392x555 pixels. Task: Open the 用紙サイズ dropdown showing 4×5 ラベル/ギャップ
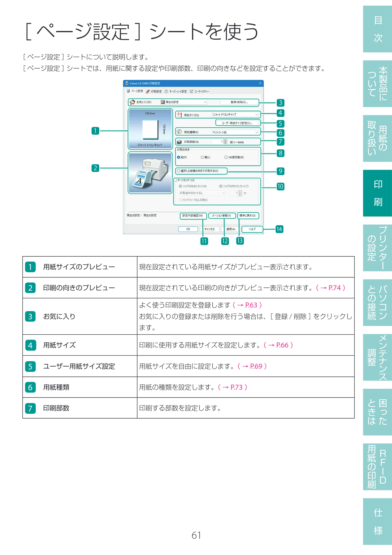(x=235, y=115)
